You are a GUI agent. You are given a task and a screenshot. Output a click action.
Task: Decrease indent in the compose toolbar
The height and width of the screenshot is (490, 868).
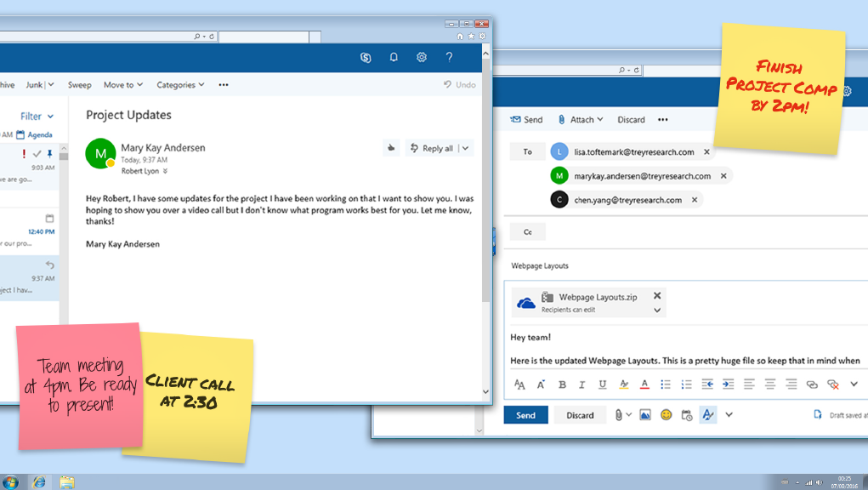click(x=707, y=385)
